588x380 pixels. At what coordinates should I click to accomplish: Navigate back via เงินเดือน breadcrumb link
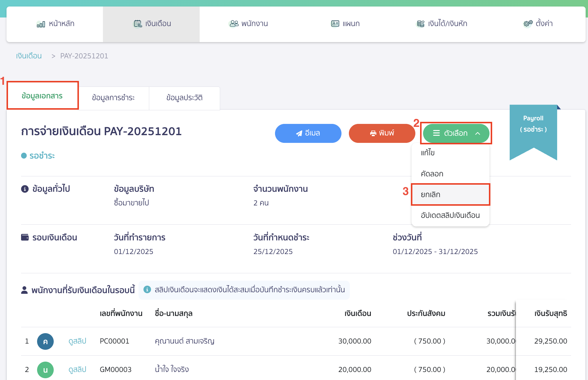[x=29, y=56]
